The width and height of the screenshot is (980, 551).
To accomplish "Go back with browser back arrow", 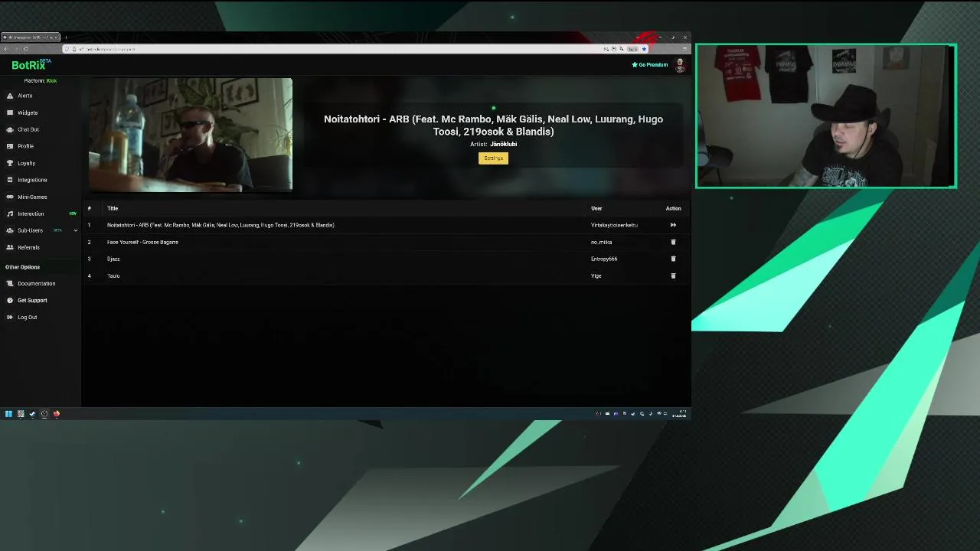I will pyautogui.click(x=5, y=49).
